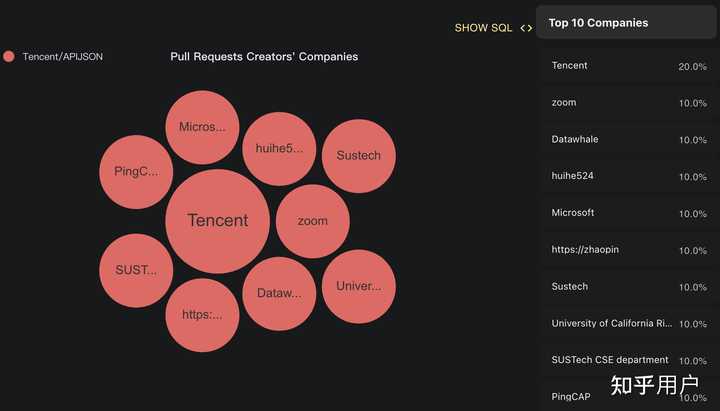Click the SHOW SQL code brackets icon

click(526, 28)
